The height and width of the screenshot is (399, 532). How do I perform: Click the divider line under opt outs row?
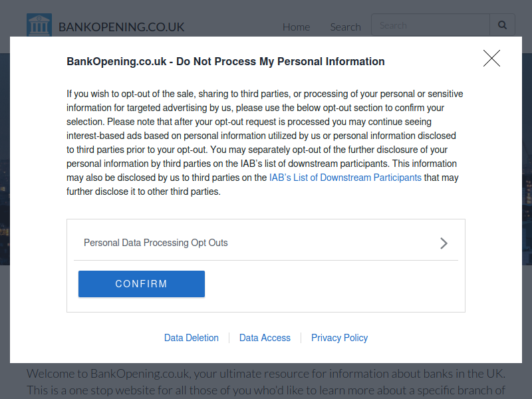click(265, 261)
